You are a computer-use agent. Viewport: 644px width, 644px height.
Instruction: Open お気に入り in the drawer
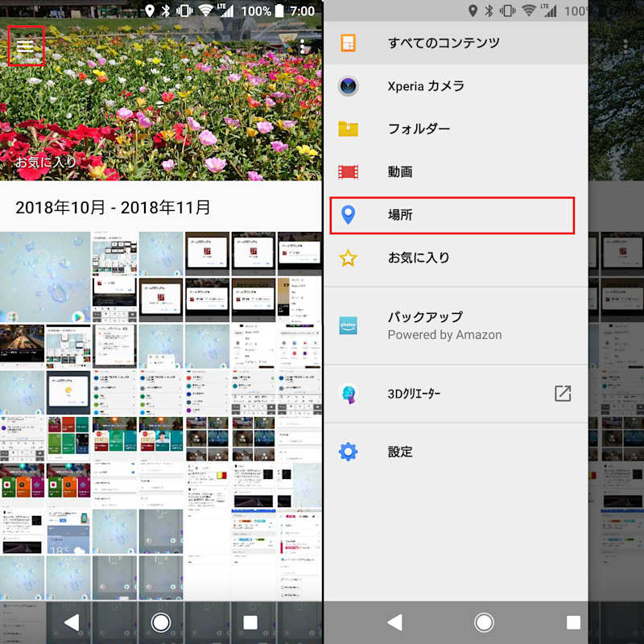456,258
